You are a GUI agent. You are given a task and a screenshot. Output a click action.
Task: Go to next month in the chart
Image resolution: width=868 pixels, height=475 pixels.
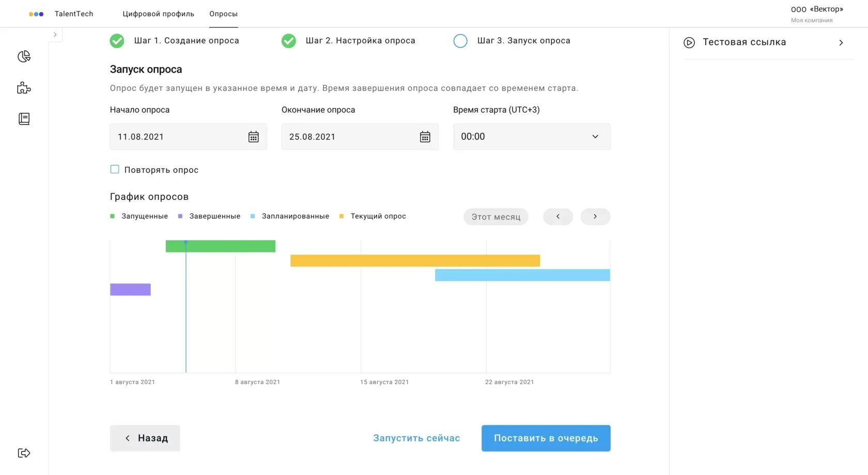(595, 217)
